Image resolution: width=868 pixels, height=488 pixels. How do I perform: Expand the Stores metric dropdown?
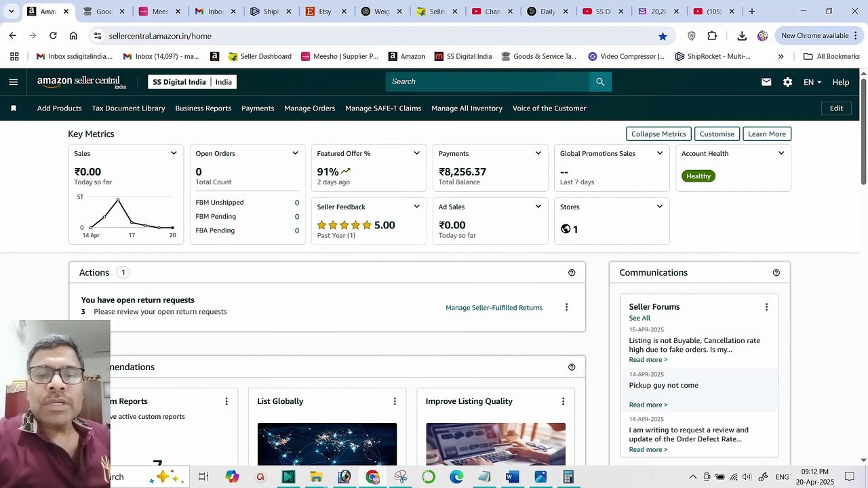(659, 207)
